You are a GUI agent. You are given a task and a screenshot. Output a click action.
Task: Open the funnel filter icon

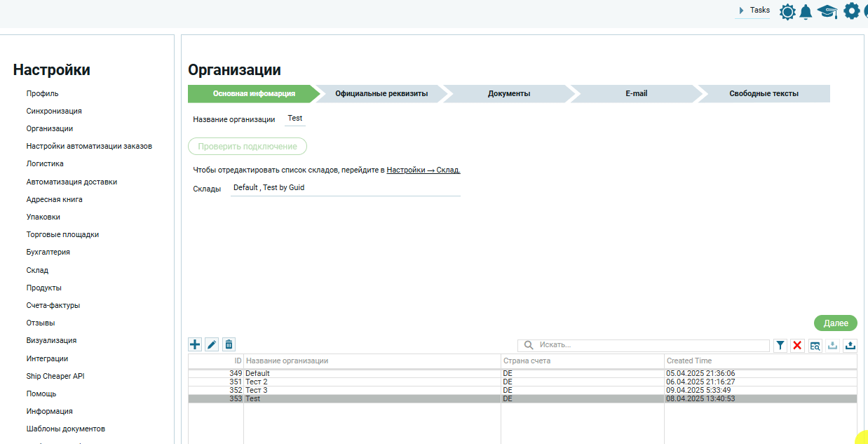click(780, 345)
